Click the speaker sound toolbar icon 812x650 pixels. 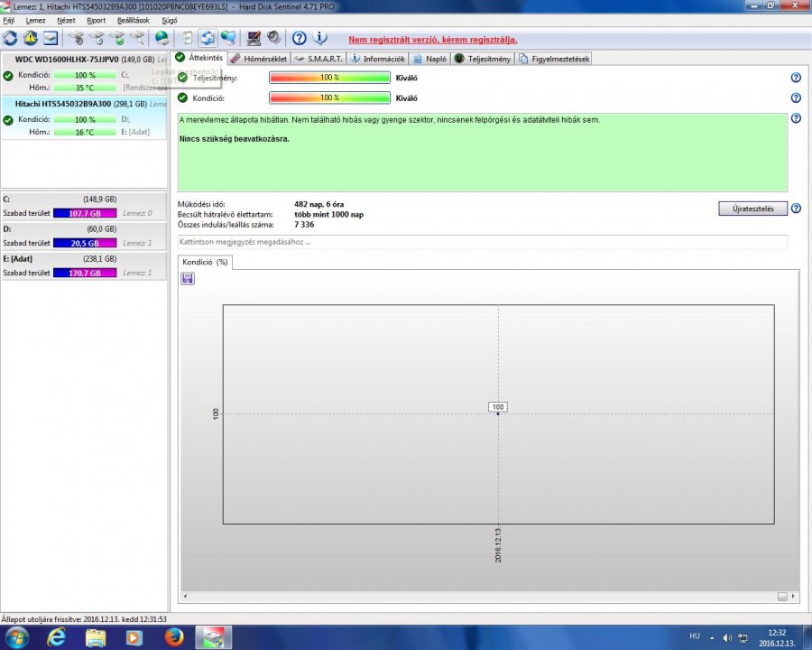click(x=273, y=38)
